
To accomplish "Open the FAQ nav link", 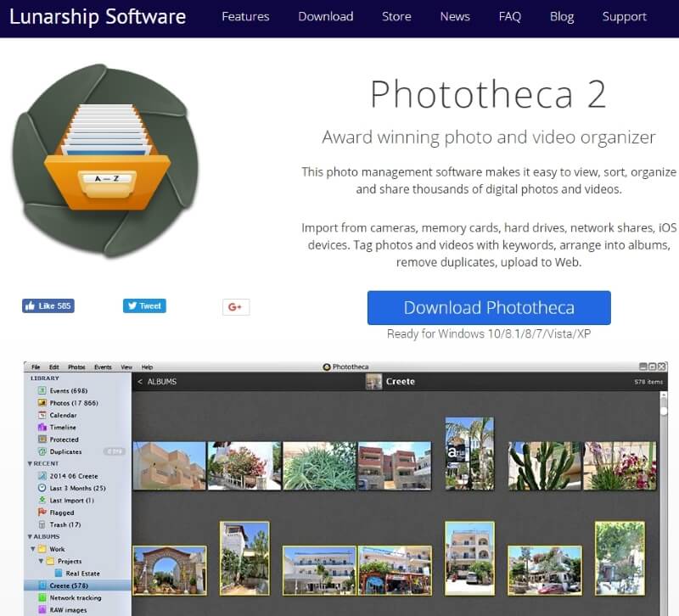I will pos(510,17).
